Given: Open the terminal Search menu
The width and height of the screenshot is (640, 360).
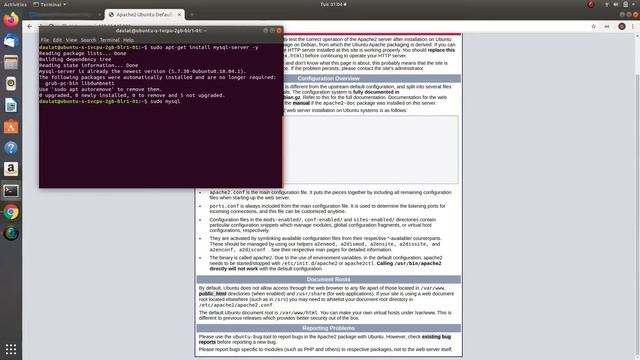Looking at the screenshot, I should tap(88, 40).
